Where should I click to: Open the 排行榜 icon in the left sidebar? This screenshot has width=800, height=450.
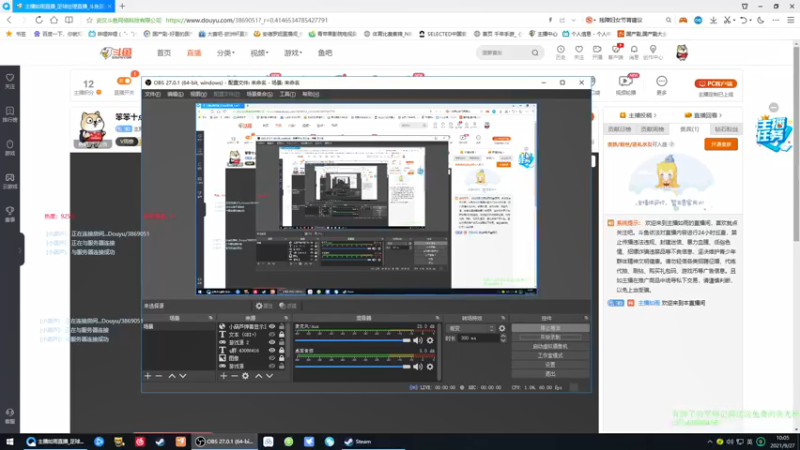tap(10, 114)
